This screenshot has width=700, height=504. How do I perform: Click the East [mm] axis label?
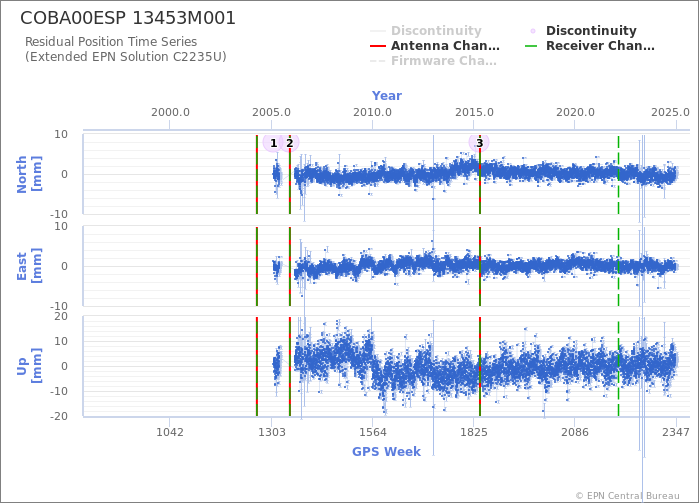pos(29,266)
